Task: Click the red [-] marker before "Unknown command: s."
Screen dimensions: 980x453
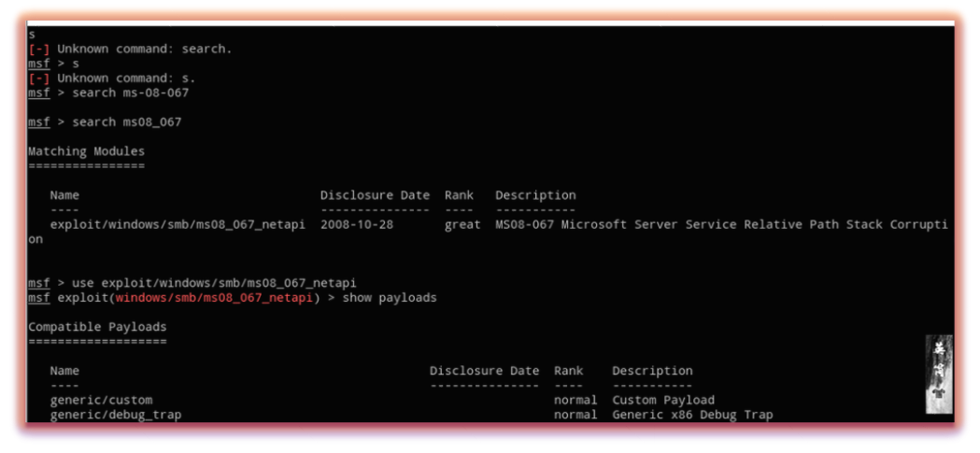Action: [x=37, y=78]
